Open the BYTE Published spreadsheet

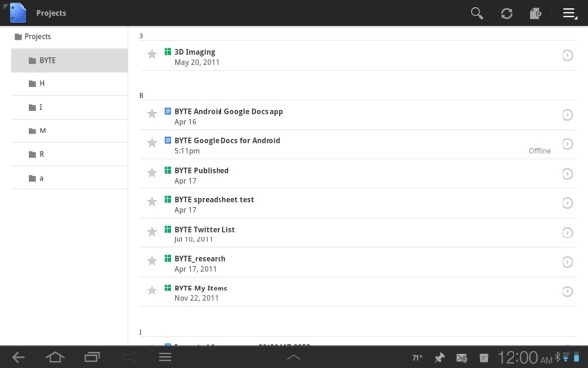[358, 174]
